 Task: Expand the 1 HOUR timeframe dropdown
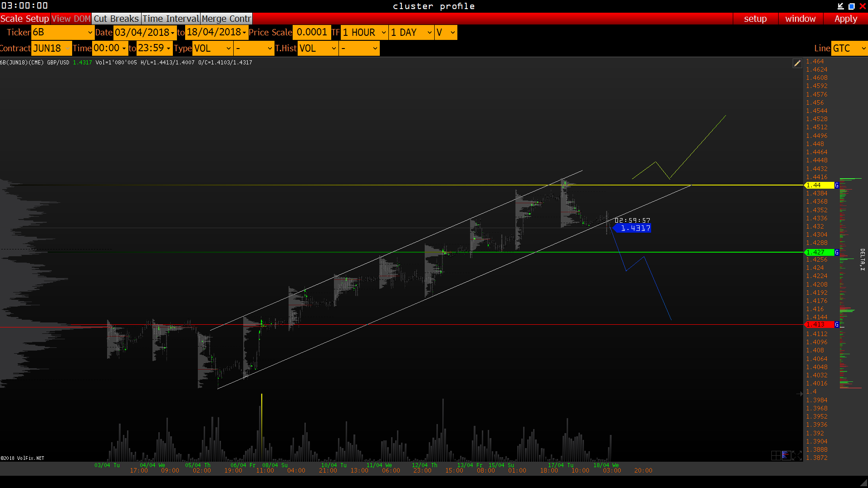click(x=365, y=33)
